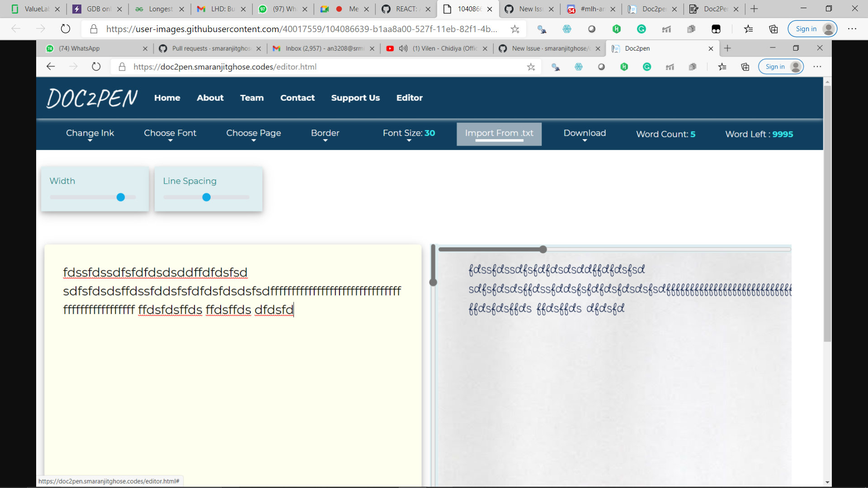
Task: Open the browser settings ellipsis menu
Action: click(818, 66)
